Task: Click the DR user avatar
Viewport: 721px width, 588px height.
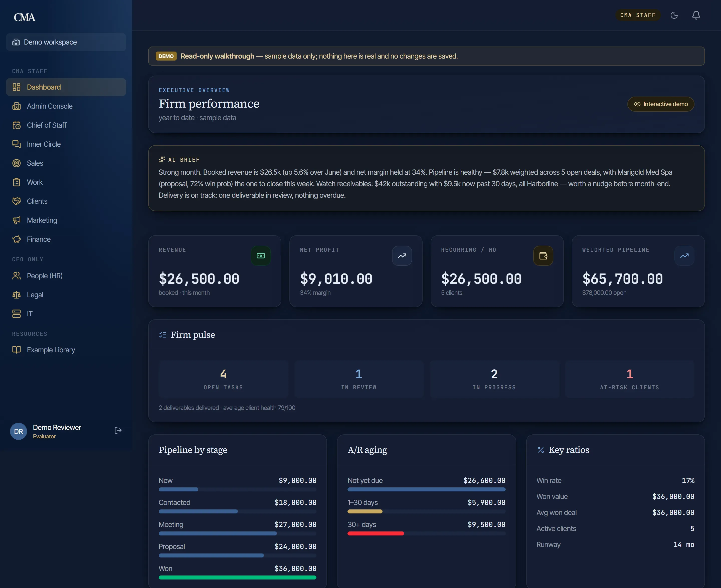Action: pyautogui.click(x=18, y=432)
